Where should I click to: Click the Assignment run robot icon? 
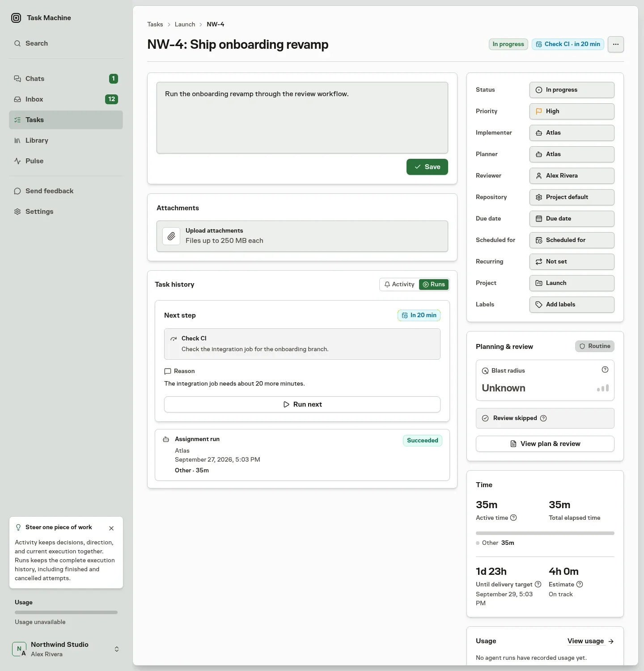pos(166,439)
